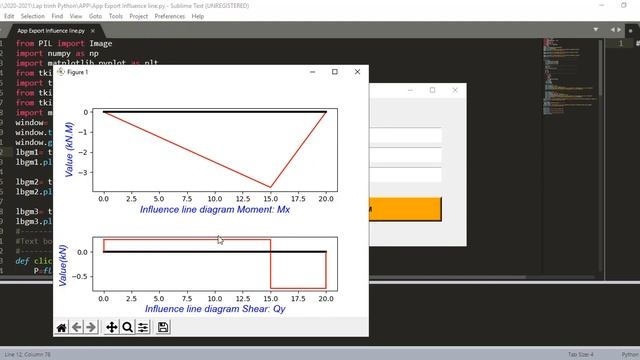Open the Project menu
The height and width of the screenshot is (360, 640).
tap(138, 16)
